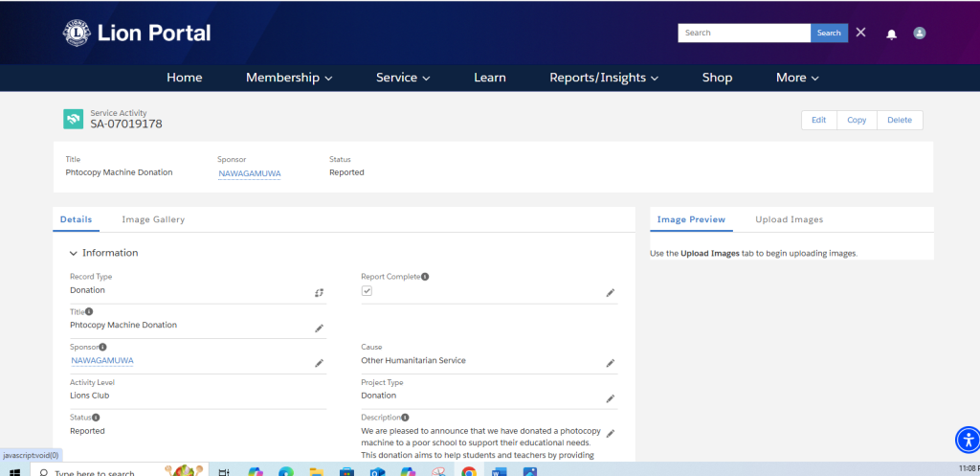Switch to the Details tab
The image size is (980, 476).
click(76, 219)
